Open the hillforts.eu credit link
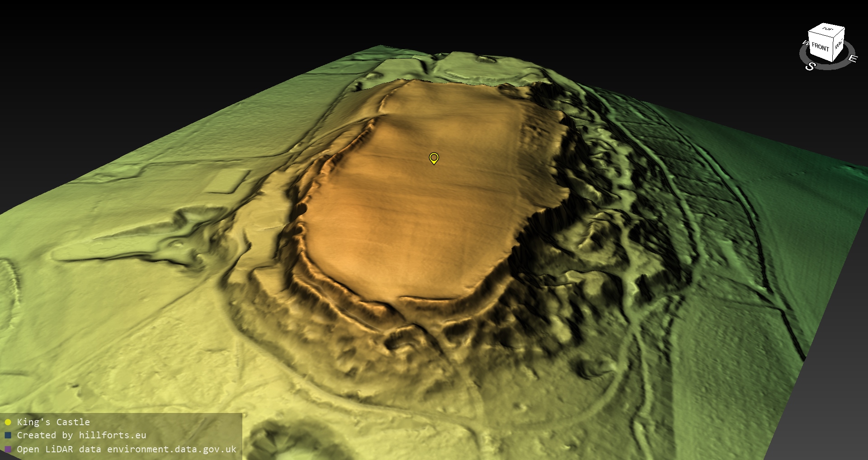This screenshot has width=868, height=460. click(x=113, y=435)
